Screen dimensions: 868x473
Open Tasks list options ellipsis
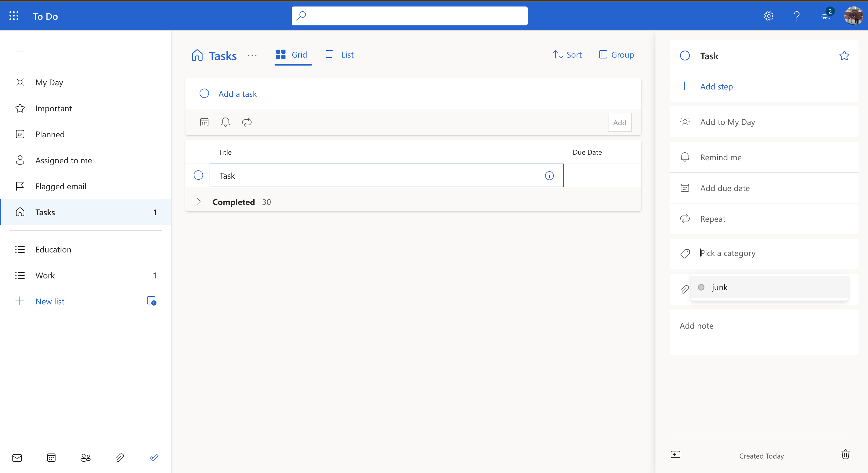pos(252,55)
